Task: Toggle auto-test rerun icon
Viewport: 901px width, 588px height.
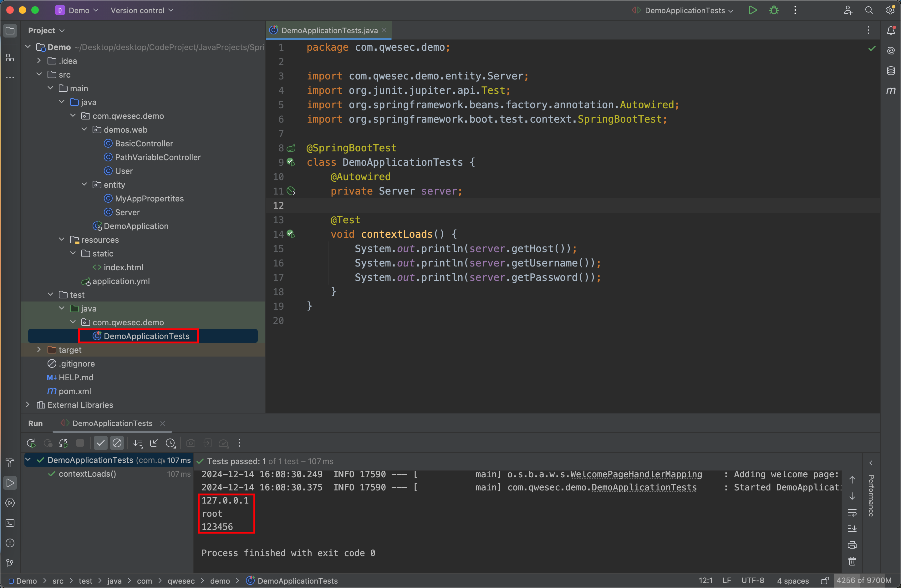Action: coord(64,443)
